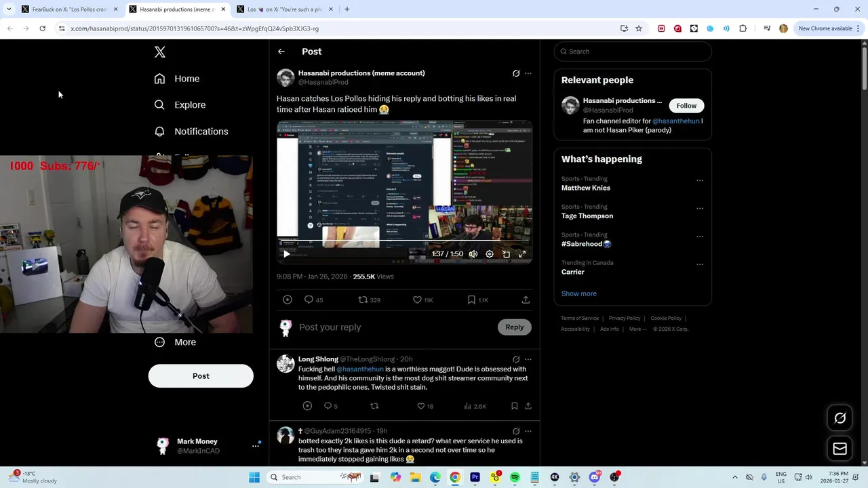
Task: Switch to the Los Pollos 'You're such a' tab
Action: 285,9
